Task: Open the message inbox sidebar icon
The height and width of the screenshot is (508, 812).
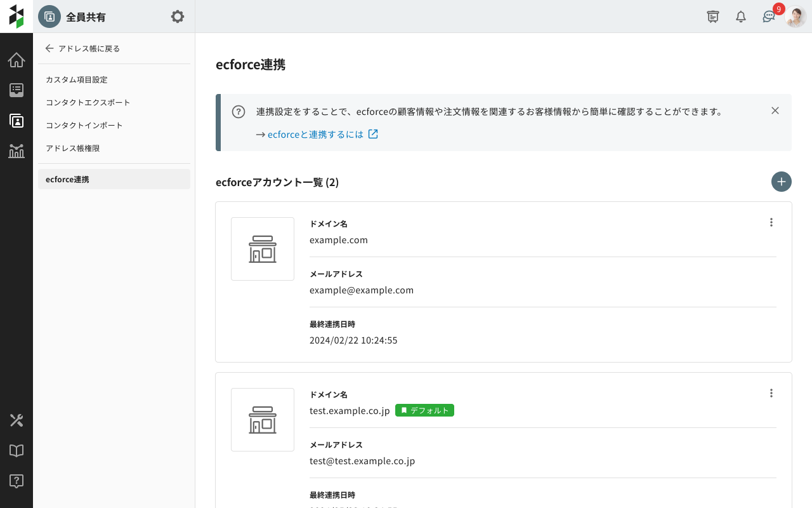Action: tap(16, 90)
